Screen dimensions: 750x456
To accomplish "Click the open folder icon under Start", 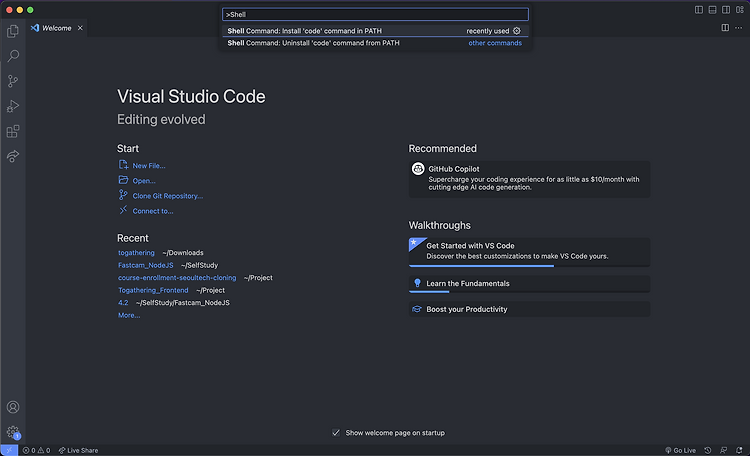I will point(123,180).
